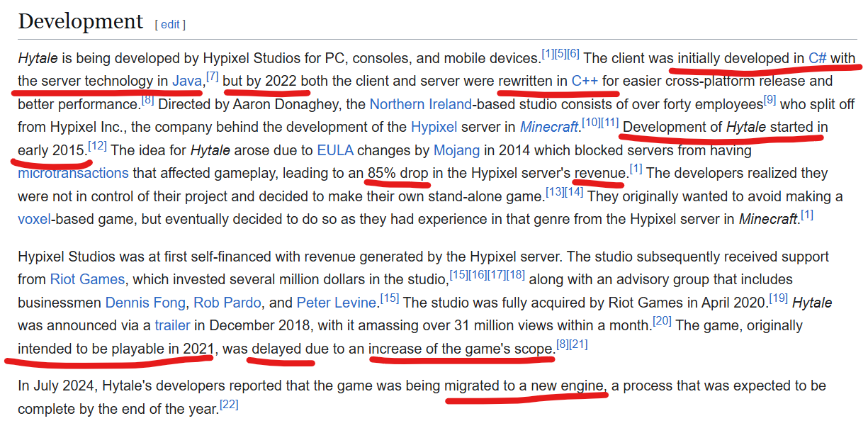Open the Northern Ireland link

tap(421, 104)
